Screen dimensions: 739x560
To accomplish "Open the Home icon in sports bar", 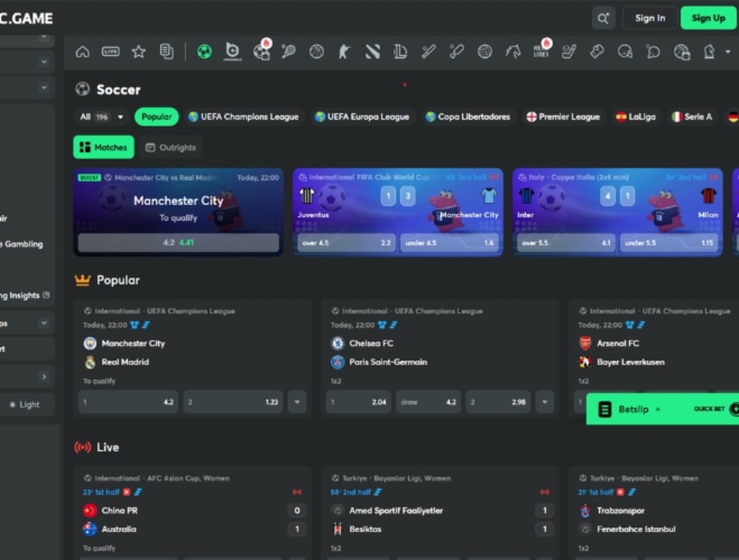I will [83, 51].
